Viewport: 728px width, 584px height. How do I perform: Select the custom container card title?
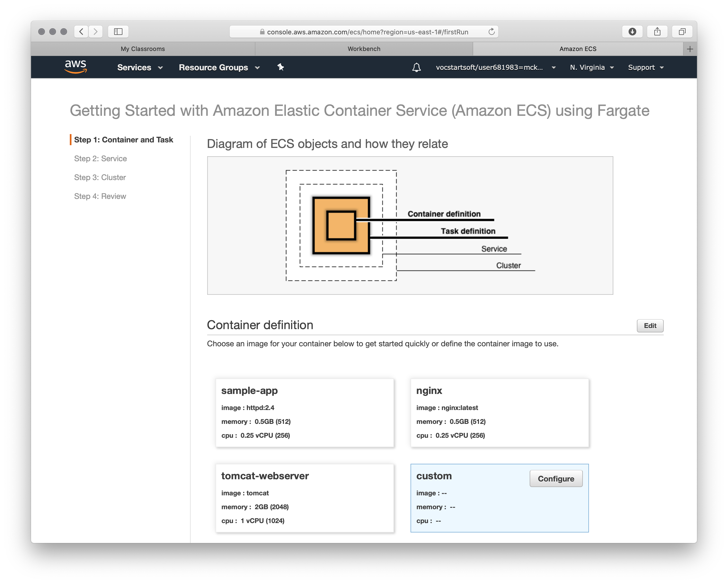434,476
